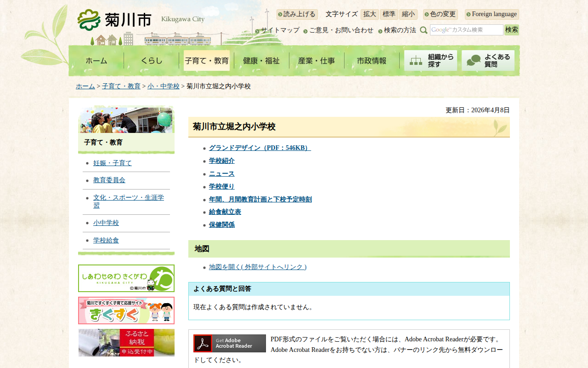Open the グランドデザイン PDF link

[x=260, y=148]
